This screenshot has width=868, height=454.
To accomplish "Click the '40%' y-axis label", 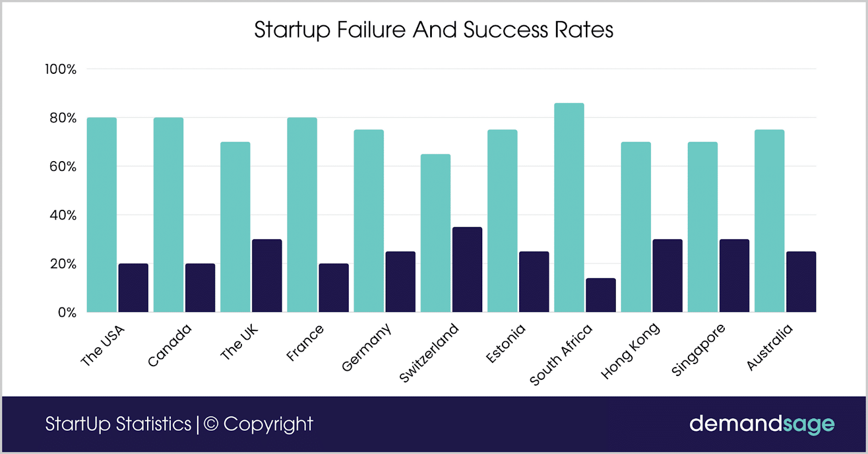I will point(63,215).
